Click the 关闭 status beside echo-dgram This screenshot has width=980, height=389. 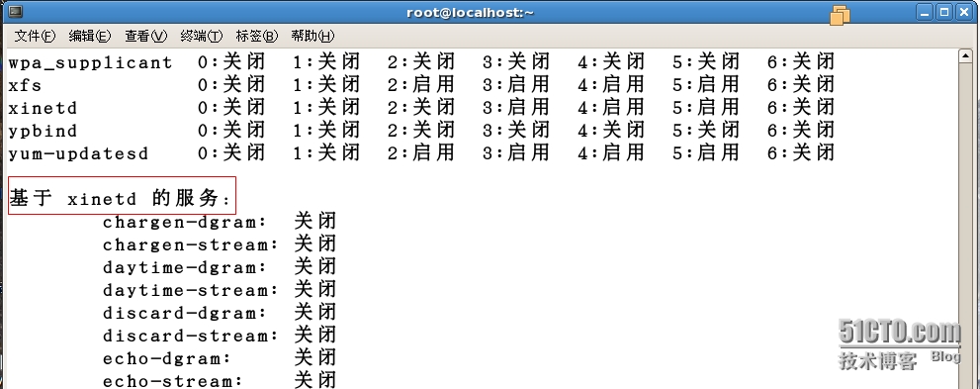pyautogui.click(x=315, y=358)
